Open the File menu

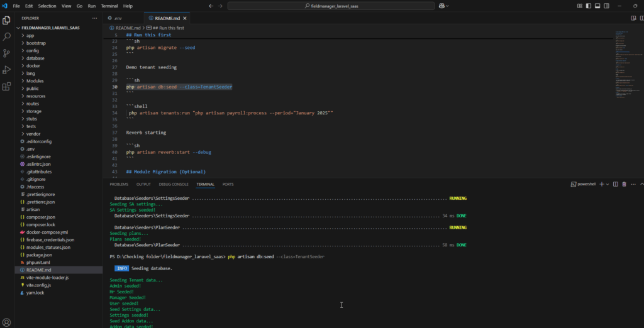pos(16,6)
